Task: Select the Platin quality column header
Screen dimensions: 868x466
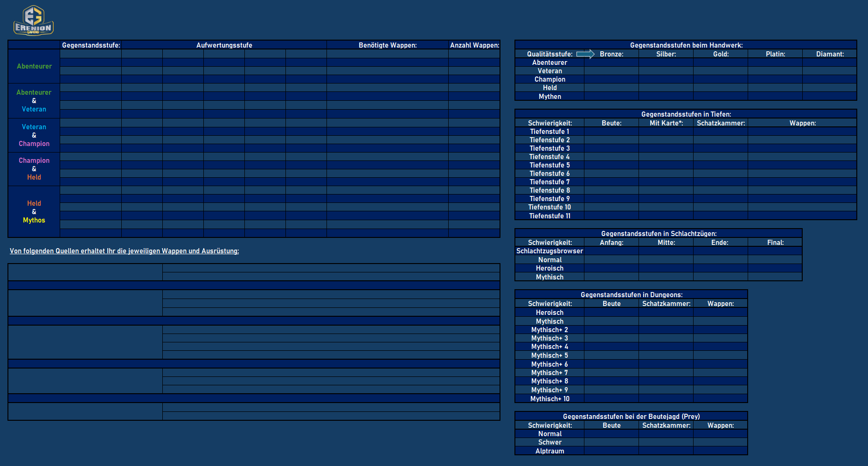Action: (x=775, y=54)
